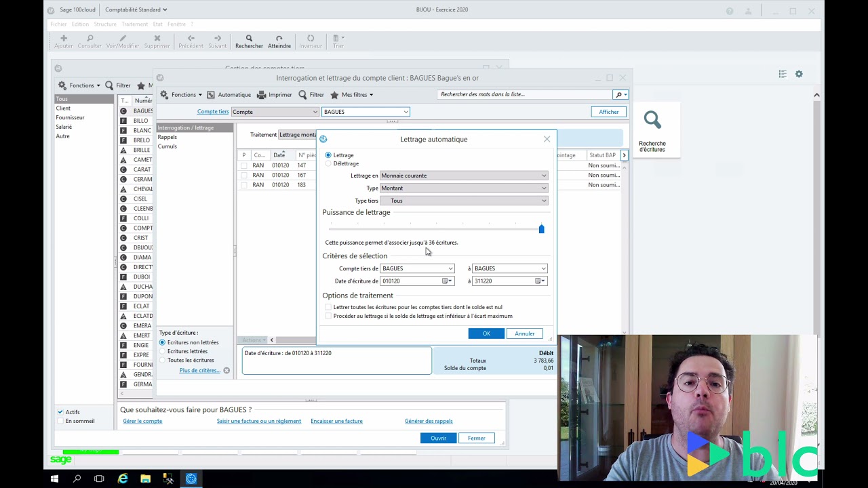The image size is (868, 488).
Task: Select Toutes les écritures radio option
Action: tap(162, 360)
